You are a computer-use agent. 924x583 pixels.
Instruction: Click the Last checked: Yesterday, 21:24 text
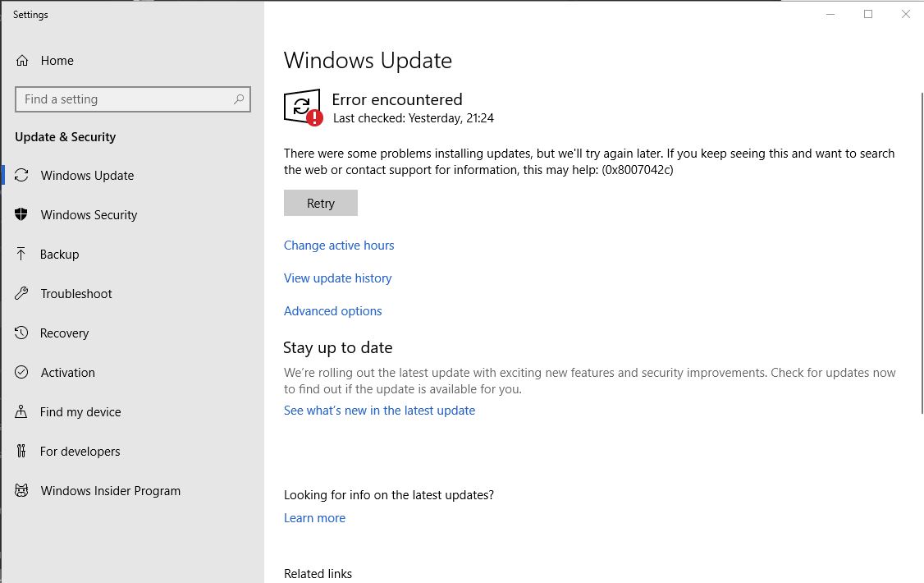tap(413, 118)
